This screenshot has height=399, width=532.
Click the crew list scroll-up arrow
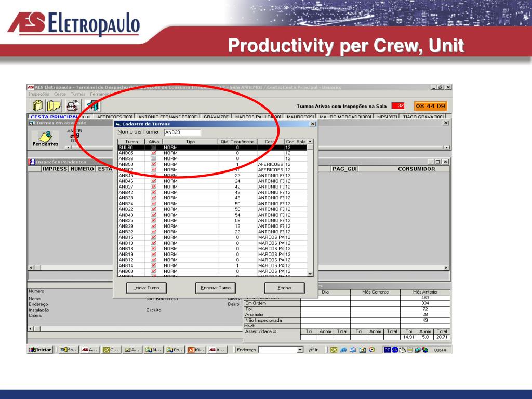coord(310,141)
